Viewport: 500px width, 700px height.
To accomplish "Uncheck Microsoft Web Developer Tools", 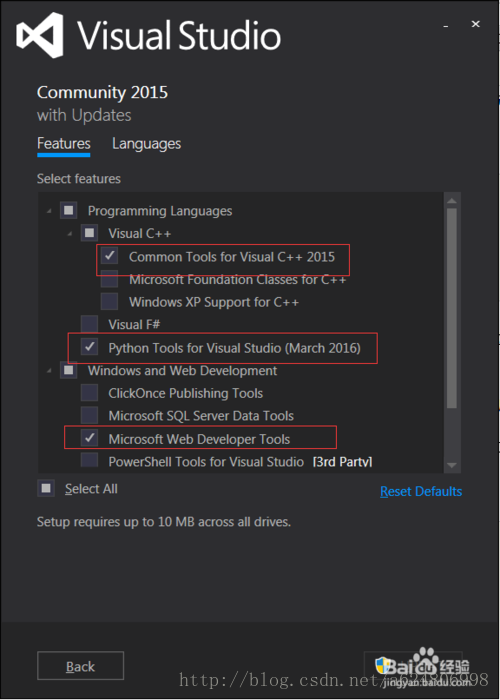I will click(x=89, y=438).
